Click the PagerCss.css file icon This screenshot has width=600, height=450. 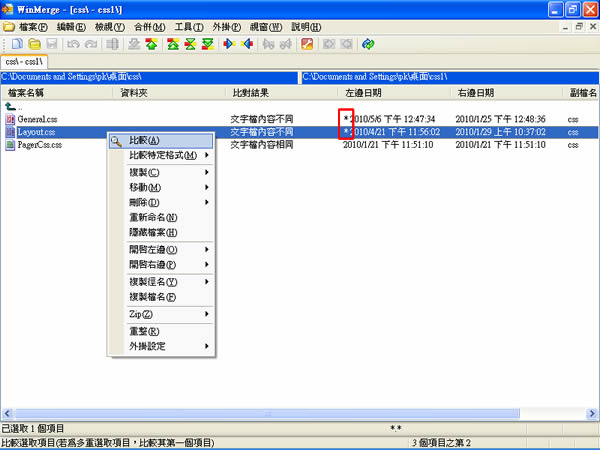pyautogui.click(x=10, y=145)
